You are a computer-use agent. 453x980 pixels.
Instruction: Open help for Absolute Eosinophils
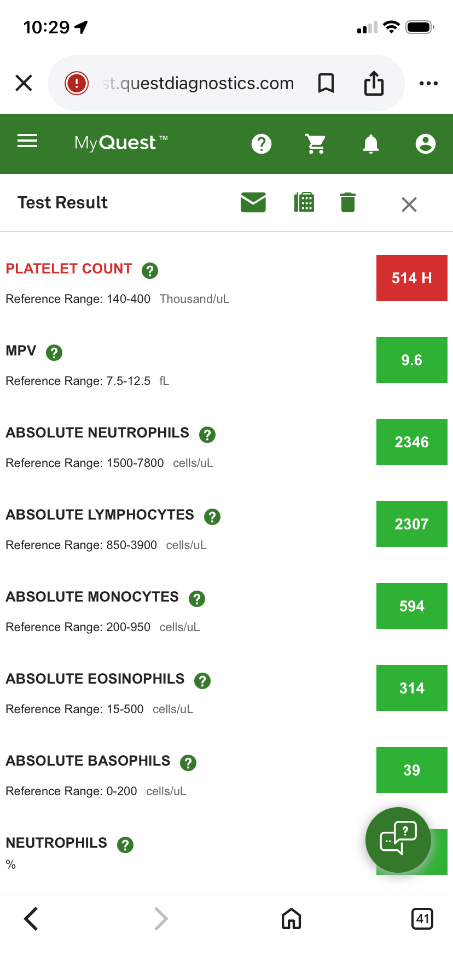click(x=202, y=681)
